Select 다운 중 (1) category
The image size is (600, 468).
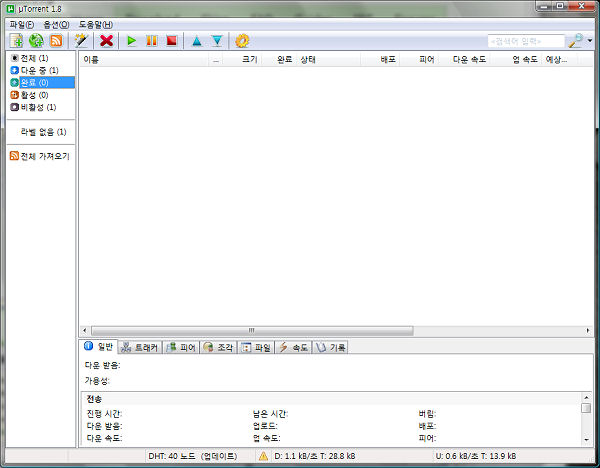pos(35,70)
